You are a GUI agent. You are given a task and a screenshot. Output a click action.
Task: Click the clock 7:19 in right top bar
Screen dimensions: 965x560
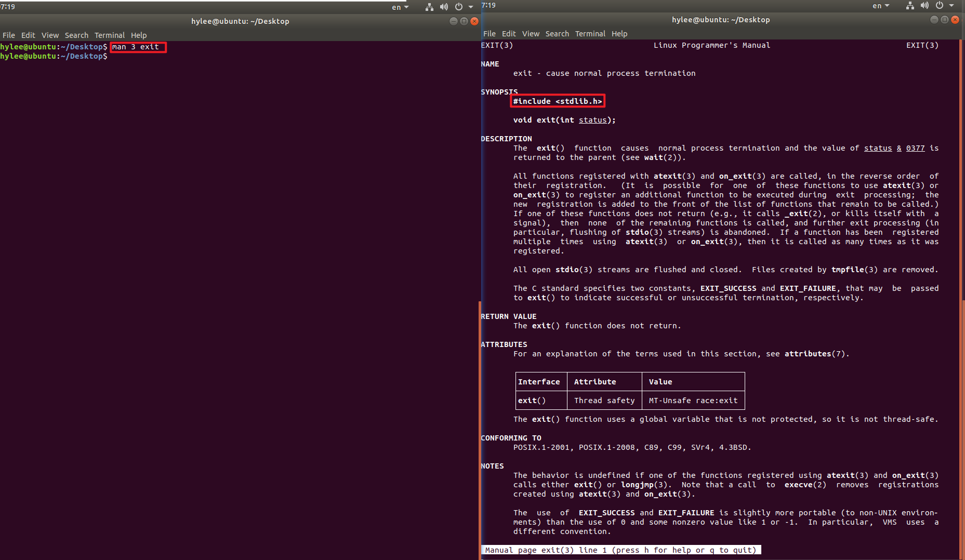pos(488,5)
